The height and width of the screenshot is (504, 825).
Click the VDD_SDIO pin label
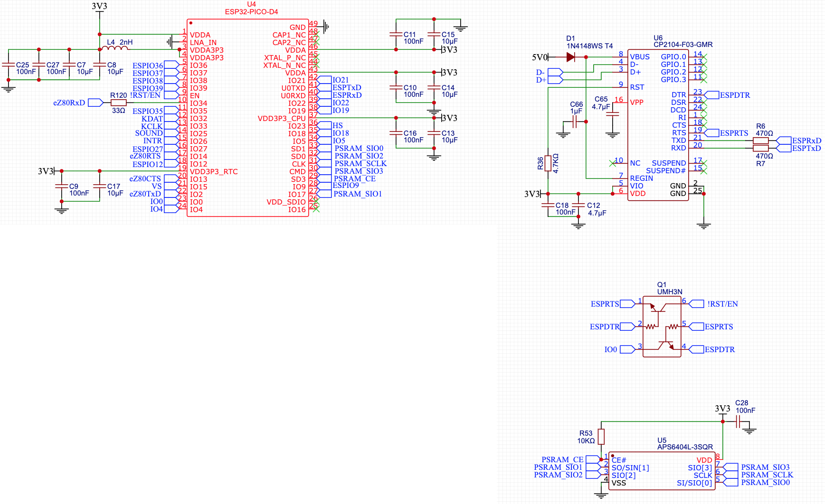point(286,202)
